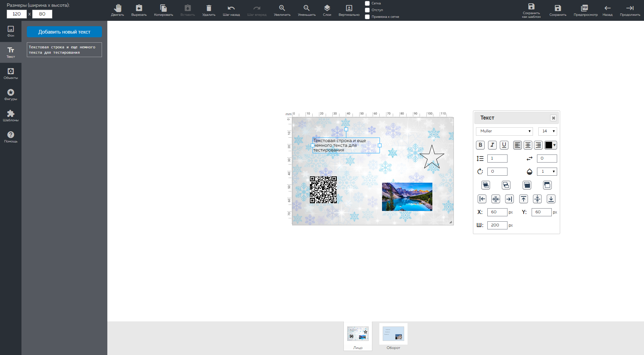Screen dimensions: 644x355
Task: Bring object forward one layer
Action: coord(486,185)
